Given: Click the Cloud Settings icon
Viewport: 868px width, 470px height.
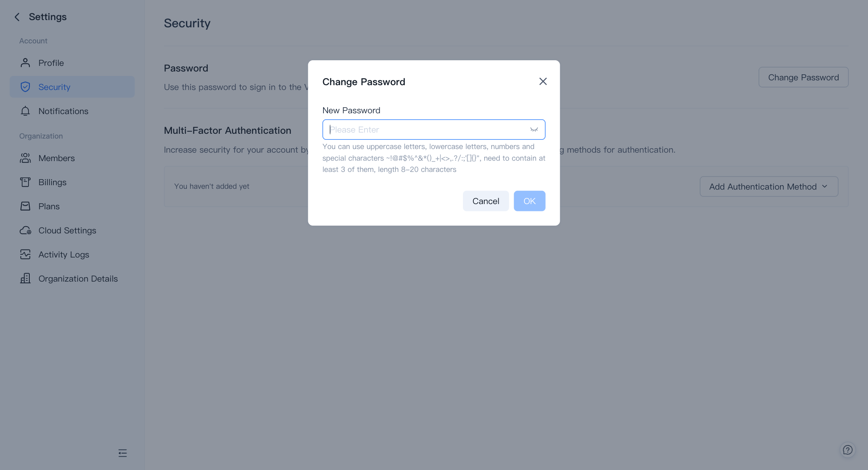Looking at the screenshot, I should (25, 230).
